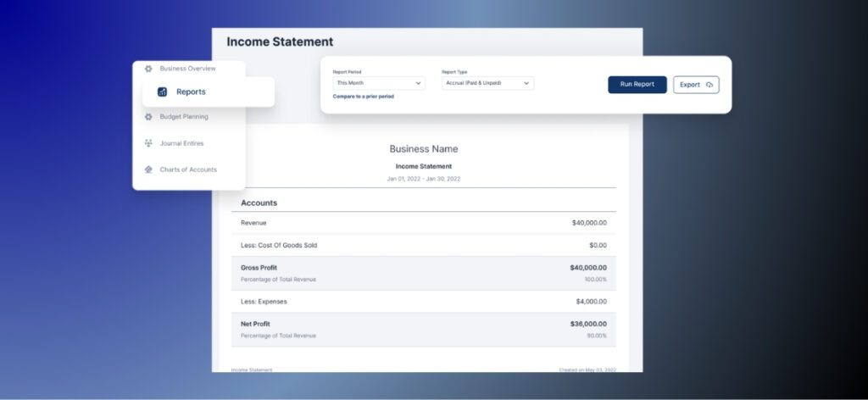The image size is (868, 400).
Task: Select the Budget Planning menu item
Action: [184, 117]
